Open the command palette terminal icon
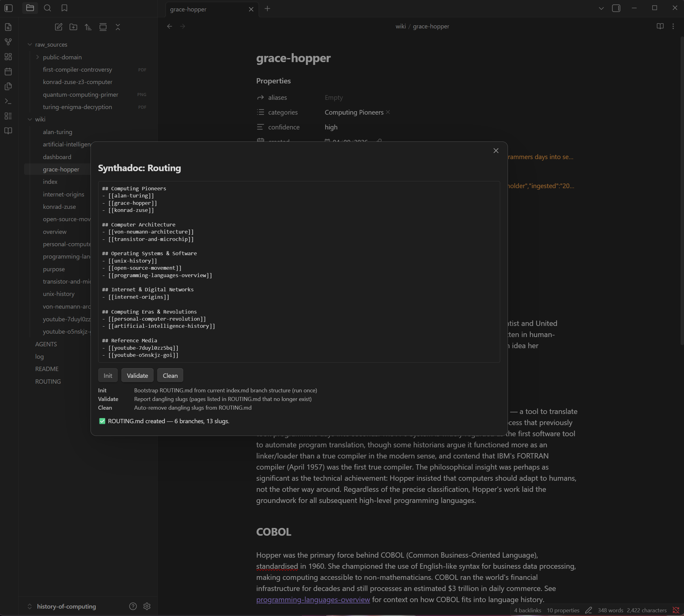 (8, 101)
